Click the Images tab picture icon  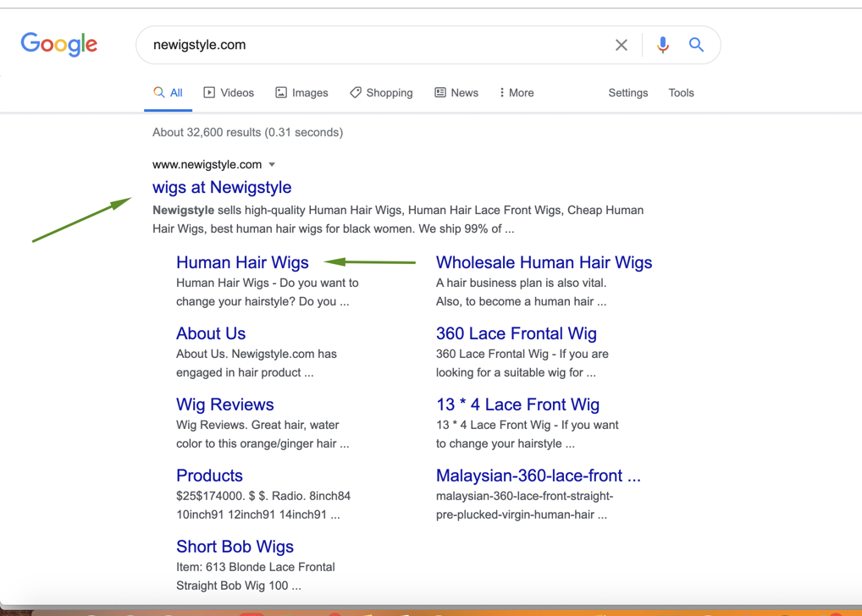(x=281, y=92)
